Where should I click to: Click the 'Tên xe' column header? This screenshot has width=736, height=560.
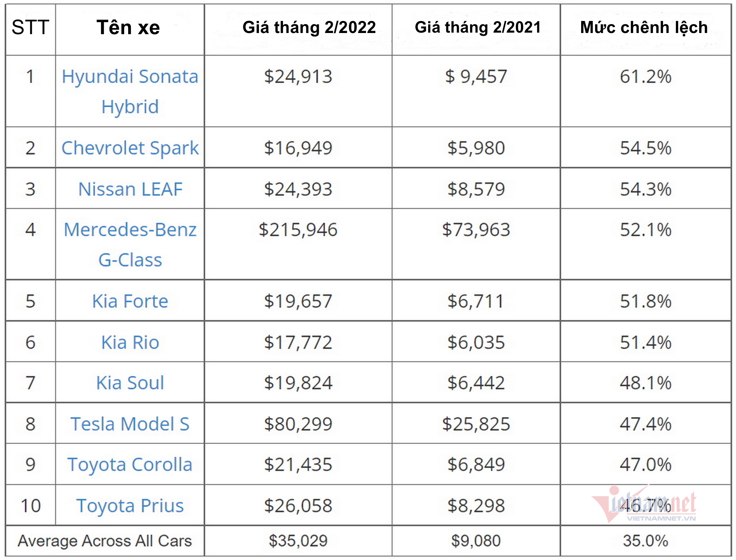click(128, 28)
